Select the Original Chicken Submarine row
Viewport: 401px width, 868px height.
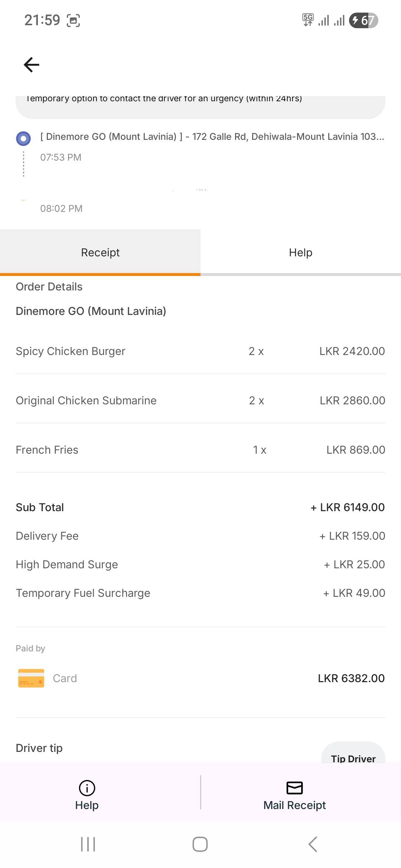(200, 400)
